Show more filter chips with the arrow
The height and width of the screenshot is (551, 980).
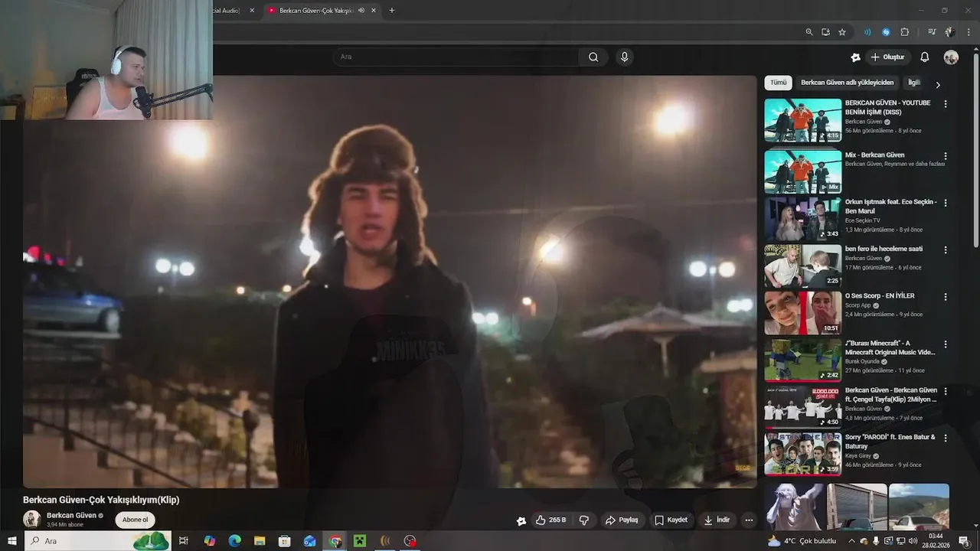[x=938, y=84]
